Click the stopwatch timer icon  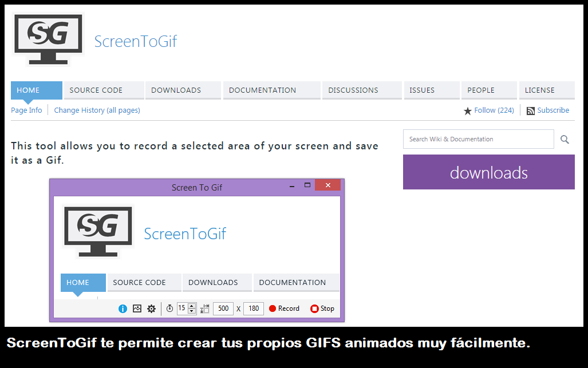click(169, 308)
